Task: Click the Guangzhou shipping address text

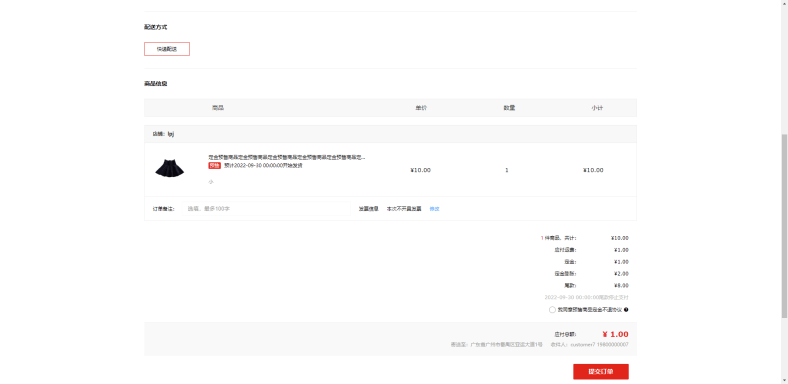Action: click(497, 345)
